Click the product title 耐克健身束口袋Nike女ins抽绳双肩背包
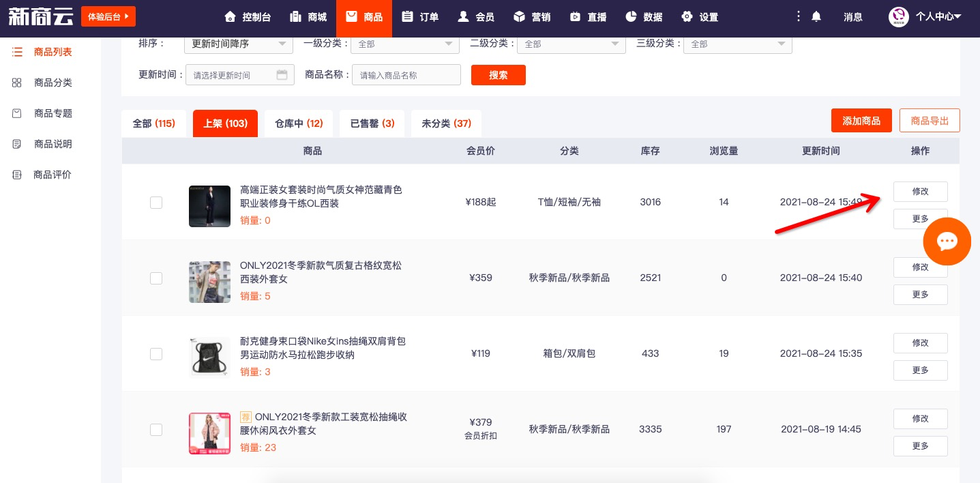 coord(323,341)
